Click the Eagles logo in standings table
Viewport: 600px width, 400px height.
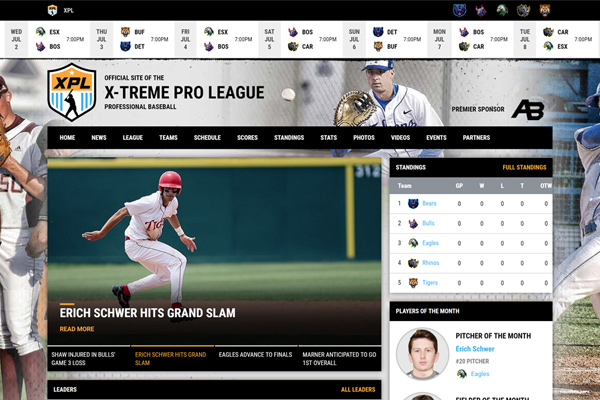click(x=412, y=242)
